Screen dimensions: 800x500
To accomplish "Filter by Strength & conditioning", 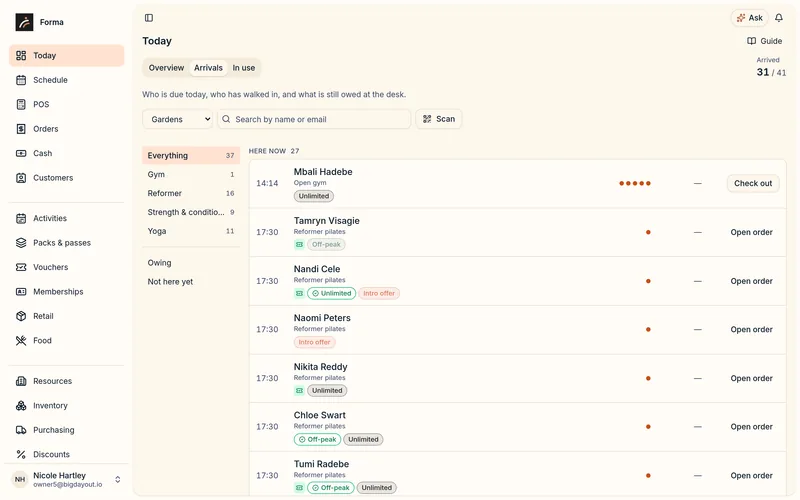I will tap(191, 212).
